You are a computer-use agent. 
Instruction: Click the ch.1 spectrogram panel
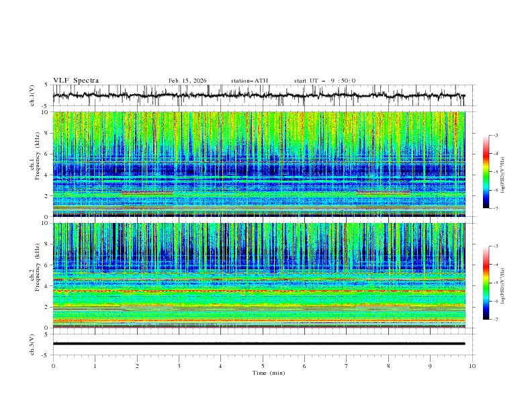click(259, 164)
